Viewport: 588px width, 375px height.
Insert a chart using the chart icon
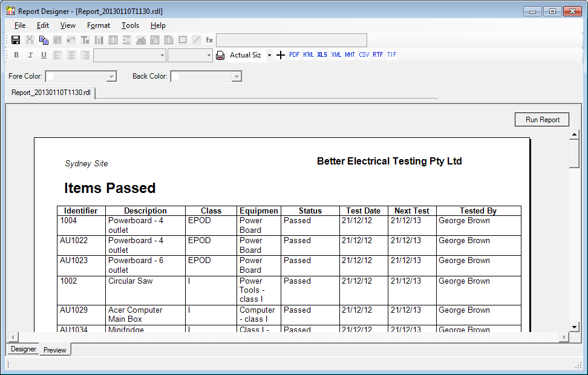pos(99,40)
